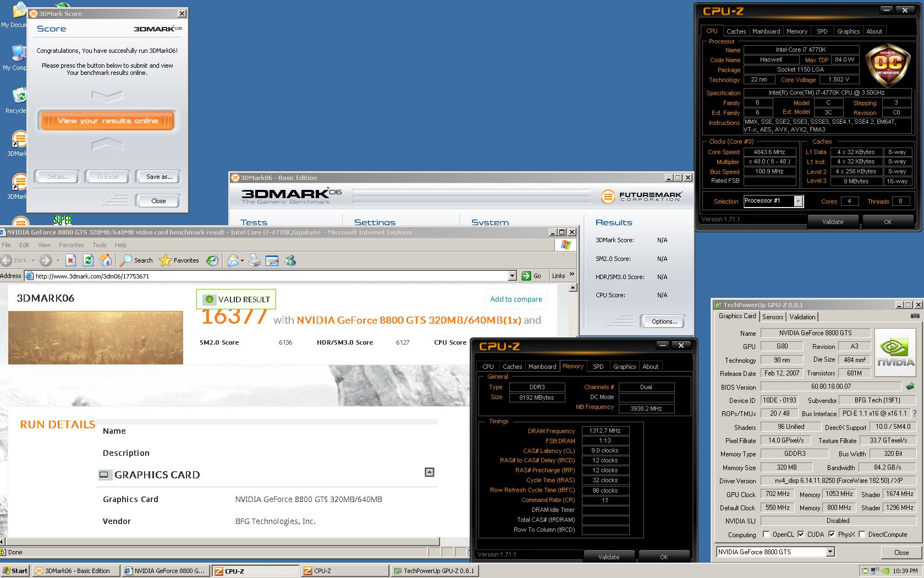
Task: Click scroll up arrow of IE vertical scrollbar
Action: [x=573, y=287]
